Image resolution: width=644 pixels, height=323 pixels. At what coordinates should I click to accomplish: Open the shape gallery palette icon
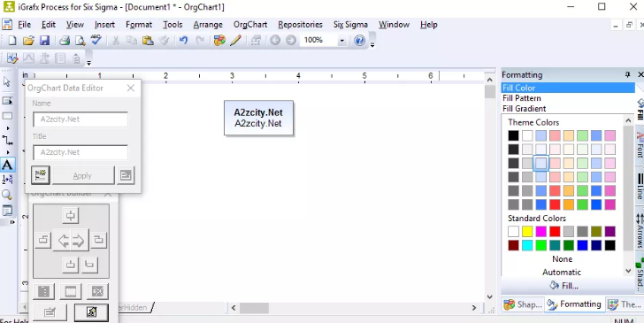point(219,41)
